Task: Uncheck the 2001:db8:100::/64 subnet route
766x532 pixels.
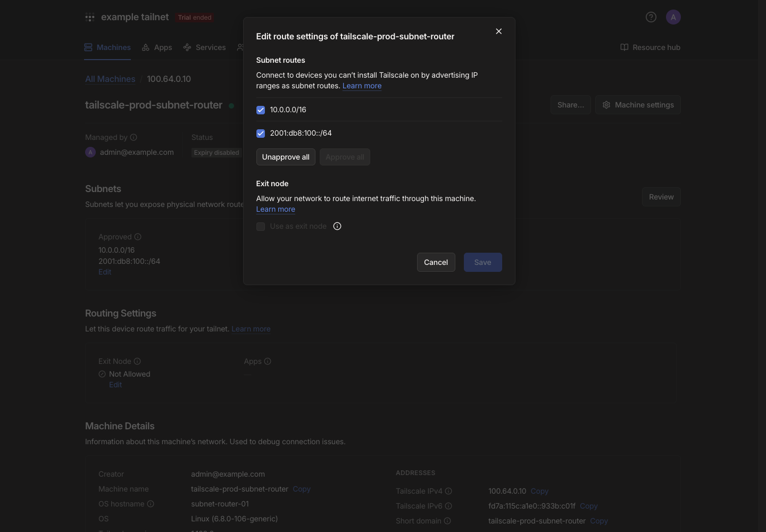Action: [x=261, y=134]
